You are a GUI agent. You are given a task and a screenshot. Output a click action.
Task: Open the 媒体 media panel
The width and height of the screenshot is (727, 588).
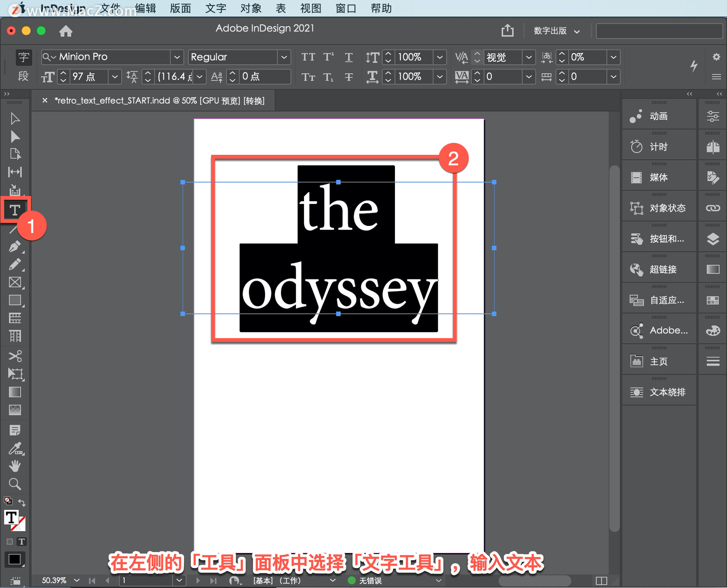659,177
